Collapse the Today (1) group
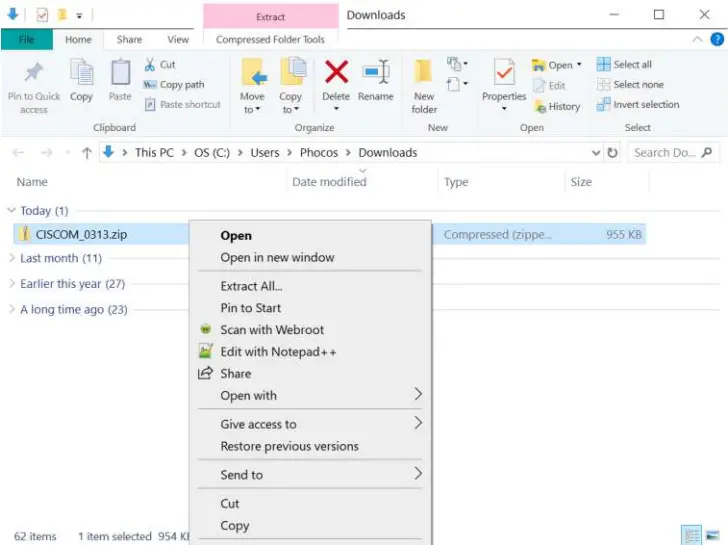 [12, 210]
